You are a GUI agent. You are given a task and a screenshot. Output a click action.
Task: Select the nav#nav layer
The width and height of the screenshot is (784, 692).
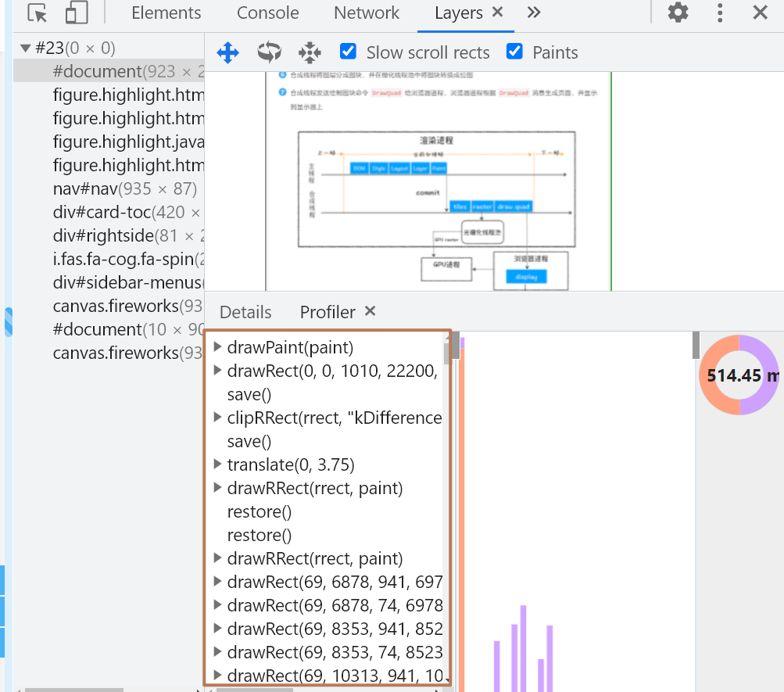click(x=124, y=189)
